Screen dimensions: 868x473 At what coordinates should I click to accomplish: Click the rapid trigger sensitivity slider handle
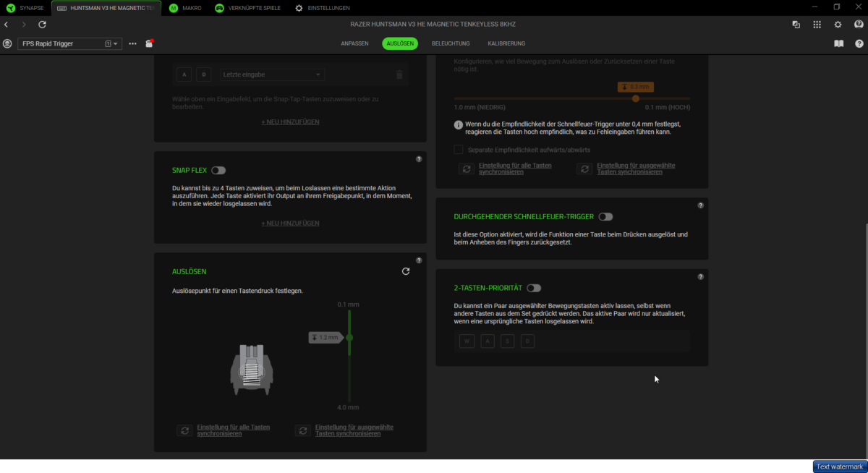(x=635, y=98)
